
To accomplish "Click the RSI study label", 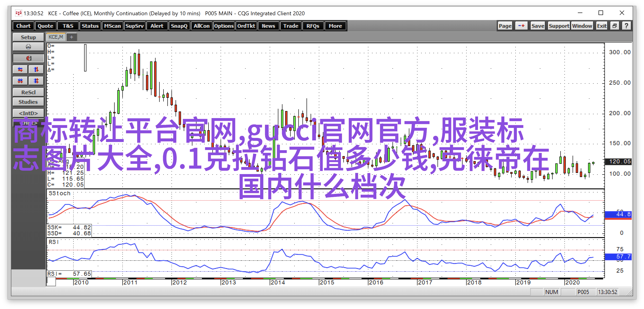I will [x=54, y=242].
